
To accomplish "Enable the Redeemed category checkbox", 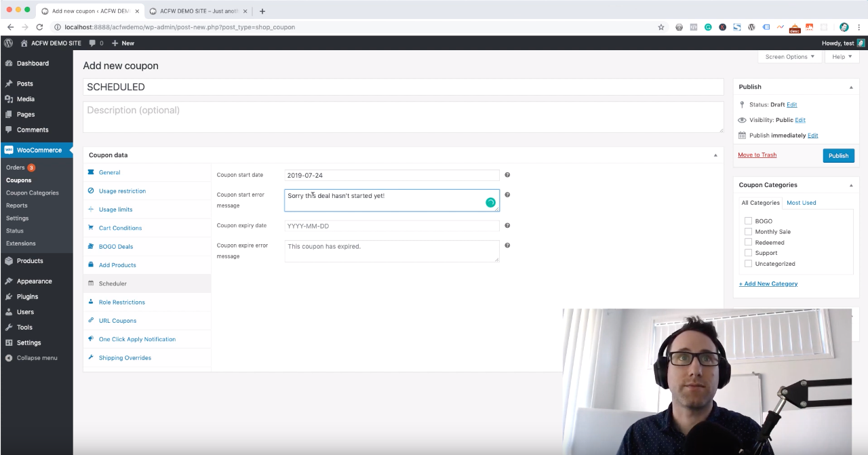I will point(748,243).
